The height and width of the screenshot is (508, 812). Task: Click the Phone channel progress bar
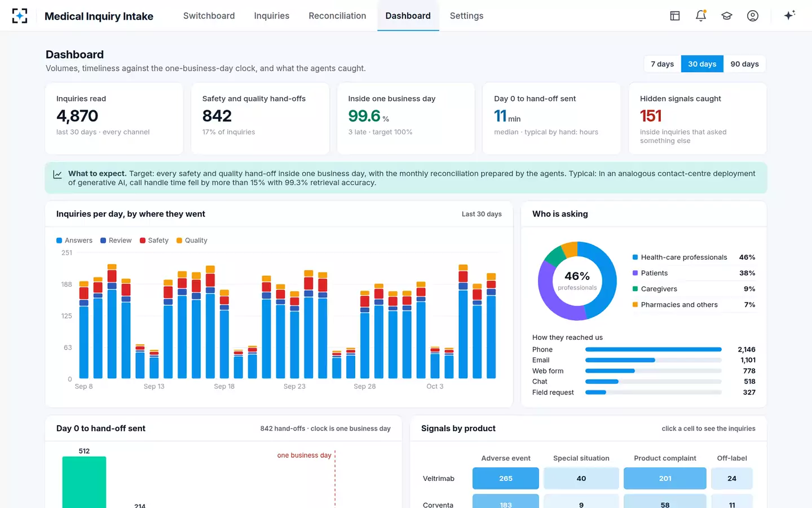click(x=654, y=349)
